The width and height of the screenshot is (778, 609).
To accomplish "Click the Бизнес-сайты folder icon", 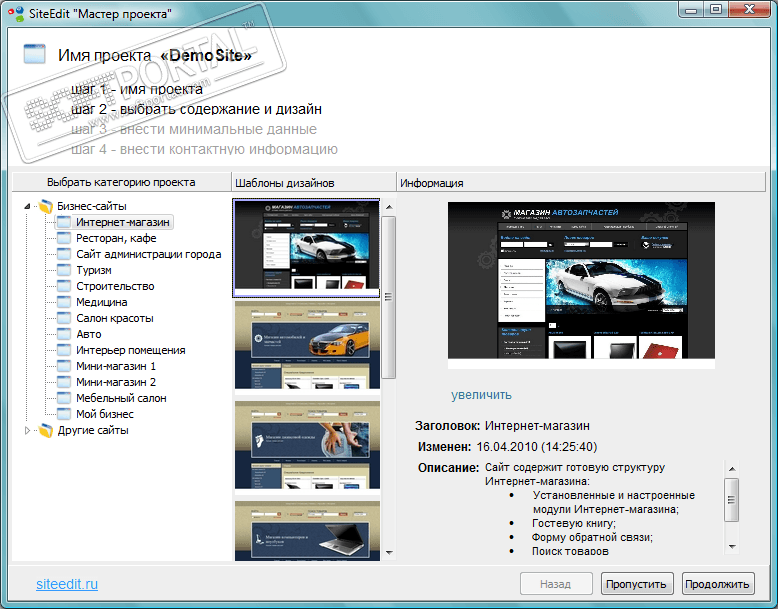I will 46,206.
